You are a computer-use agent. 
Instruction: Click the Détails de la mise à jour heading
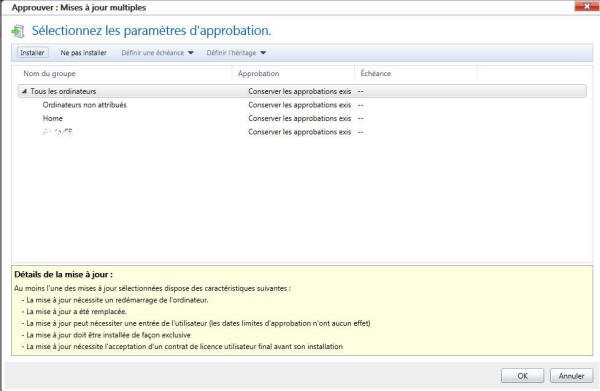(x=64, y=274)
